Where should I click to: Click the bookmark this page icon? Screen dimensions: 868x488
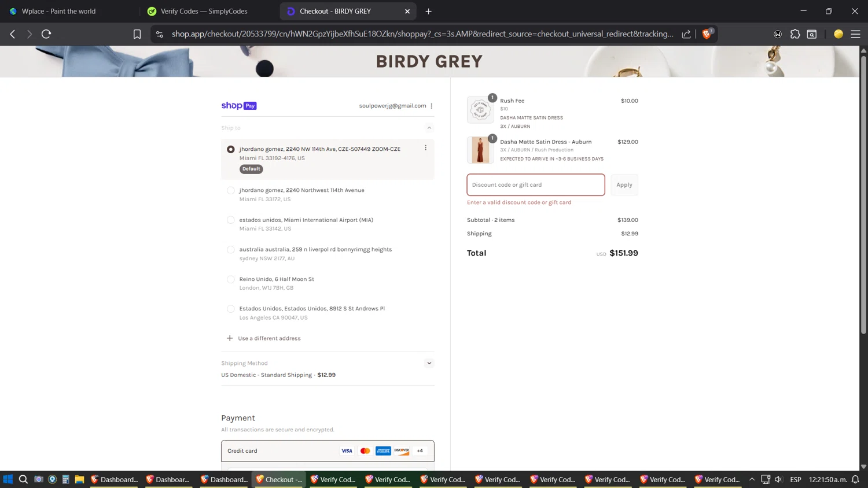click(137, 34)
